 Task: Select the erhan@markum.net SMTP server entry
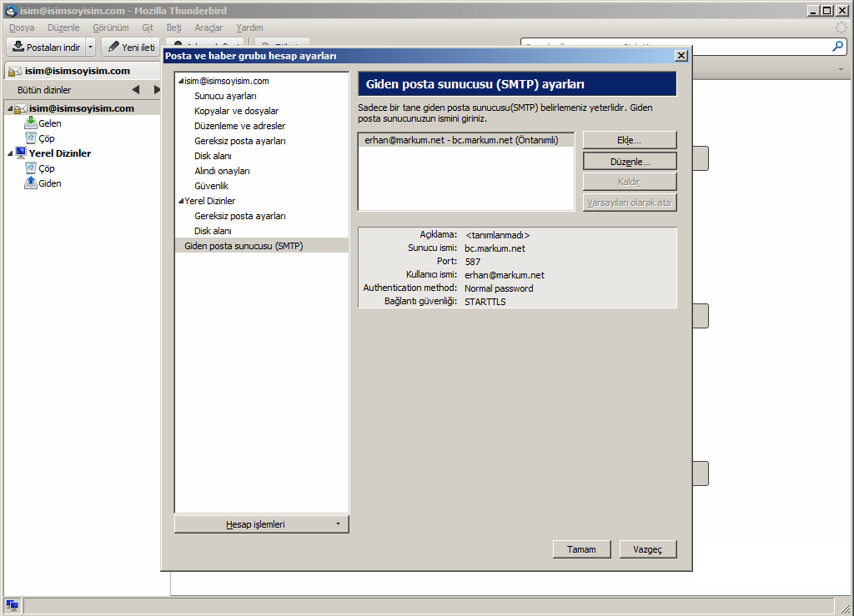461,140
